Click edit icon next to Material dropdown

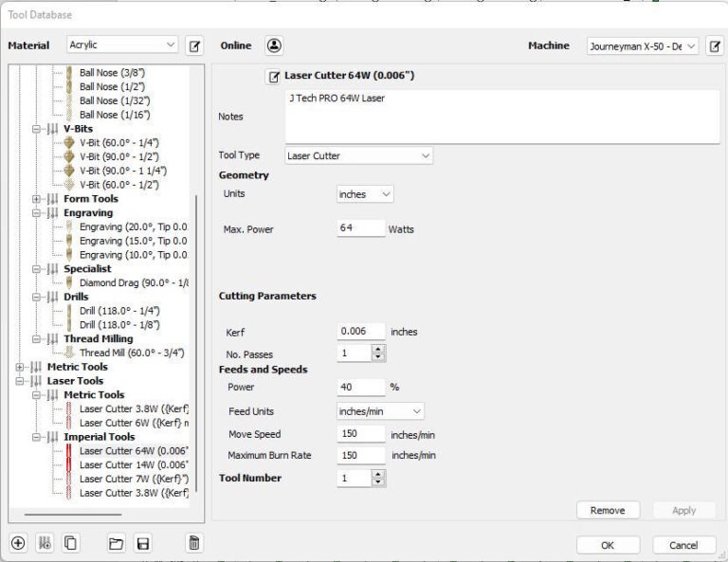coord(194,45)
